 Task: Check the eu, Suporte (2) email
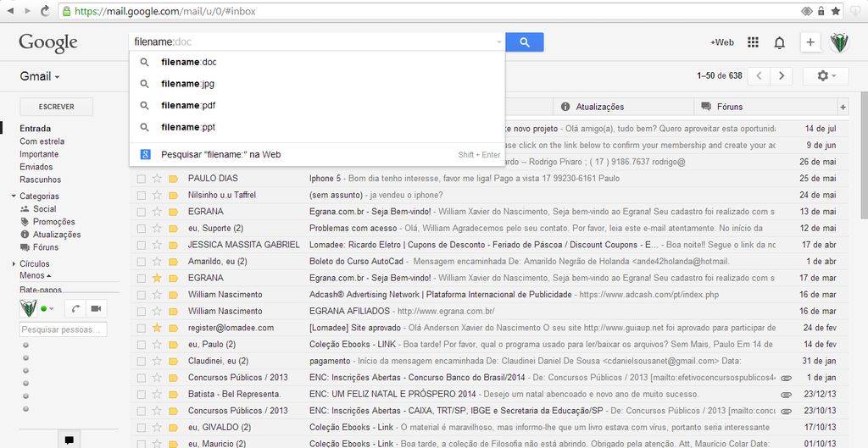point(142,228)
